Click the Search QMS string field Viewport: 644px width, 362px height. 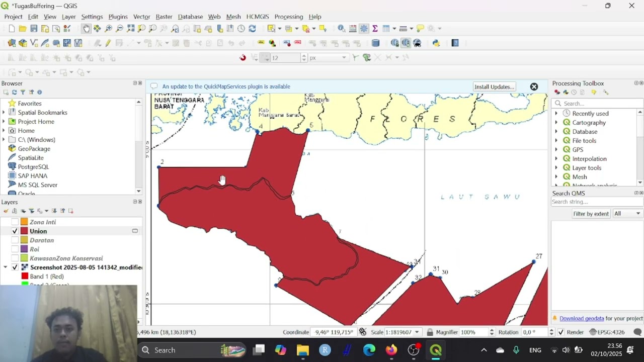click(x=597, y=202)
